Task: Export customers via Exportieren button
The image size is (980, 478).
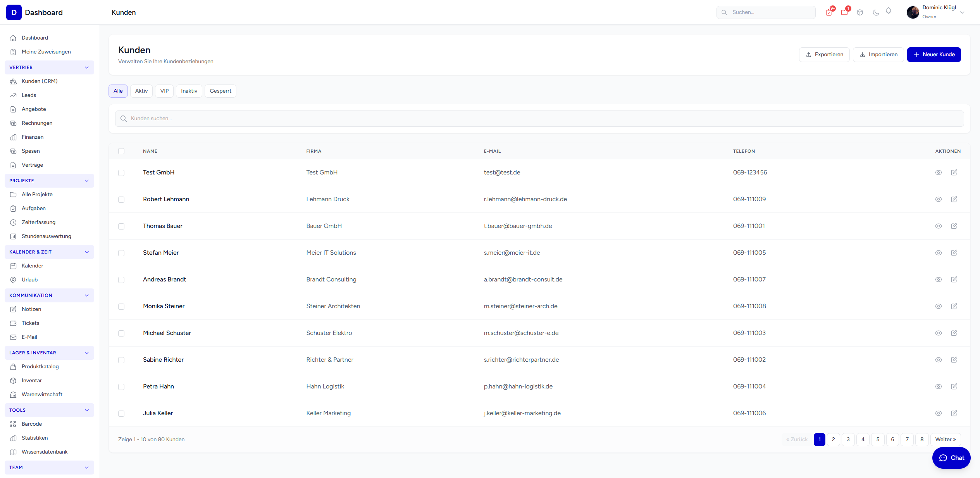Action: pos(824,54)
